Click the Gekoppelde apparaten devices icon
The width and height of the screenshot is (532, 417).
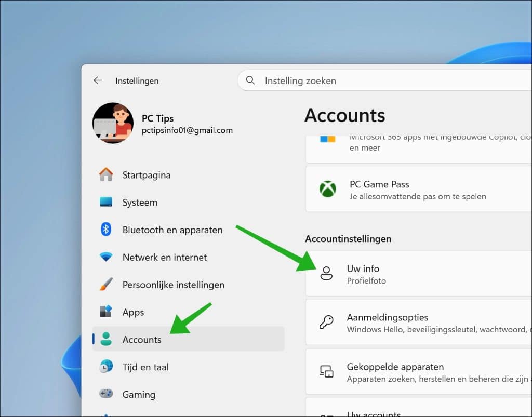tap(326, 371)
